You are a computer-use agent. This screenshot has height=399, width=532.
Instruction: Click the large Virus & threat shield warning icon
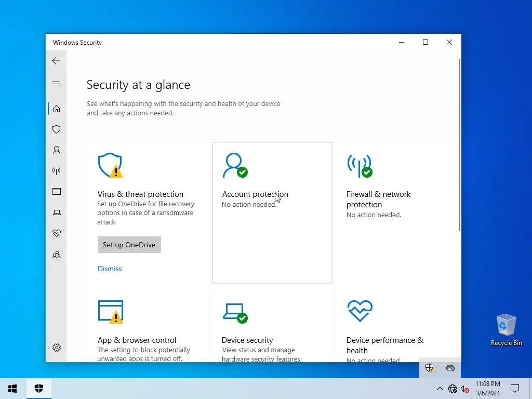click(x=110, y=165)
